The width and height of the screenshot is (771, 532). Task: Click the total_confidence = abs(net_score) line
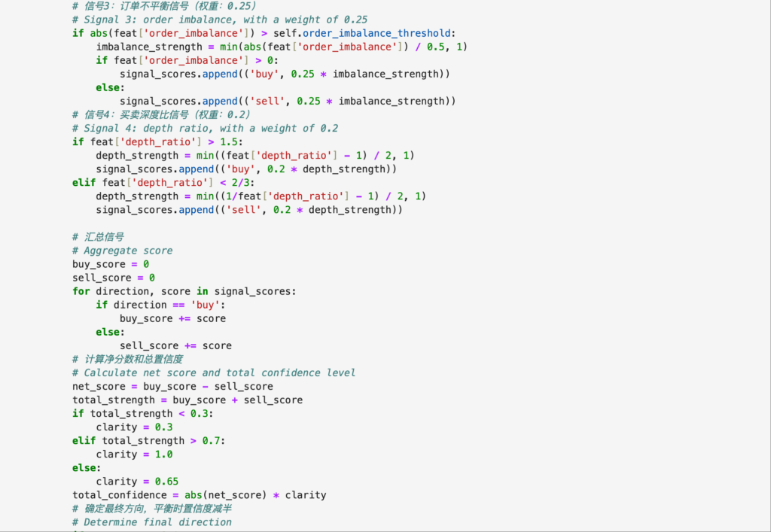pos(200,494)
